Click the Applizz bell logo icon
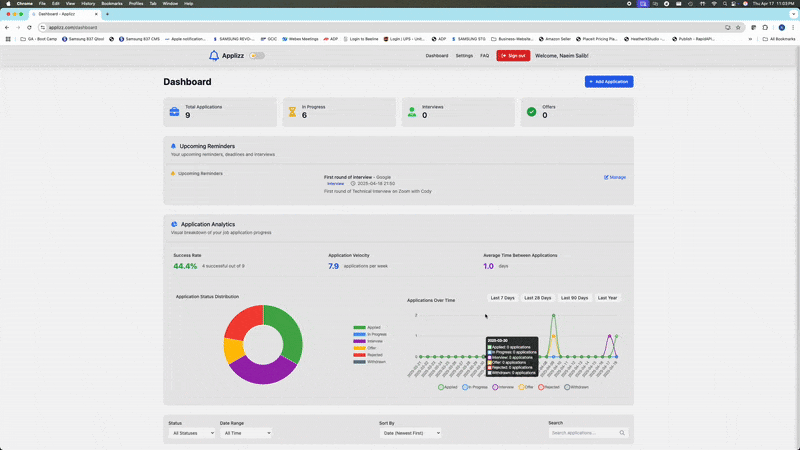The image size is (800, 450). (x=214, y=56)
